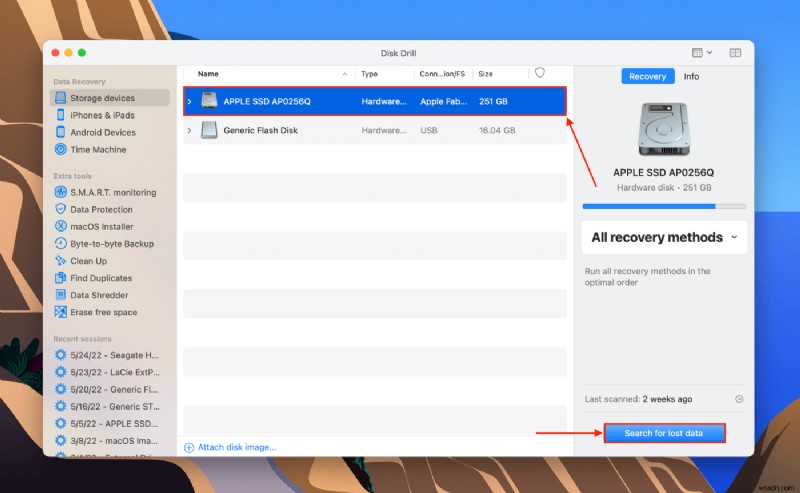Viewport: 800px width, 493px height.
Task: Expand Generic Flash Disk row
Action: point(189,131)
